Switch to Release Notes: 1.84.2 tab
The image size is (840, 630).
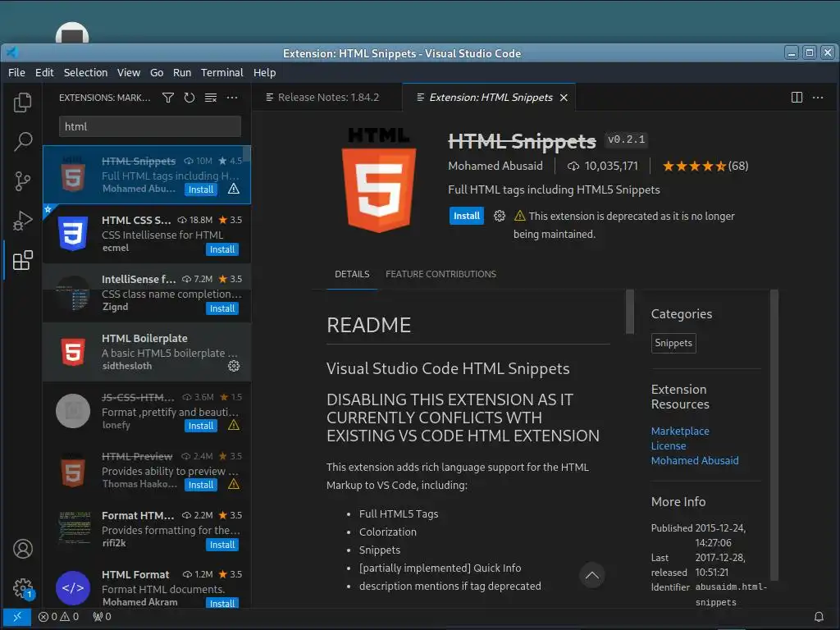click(326, 98)
